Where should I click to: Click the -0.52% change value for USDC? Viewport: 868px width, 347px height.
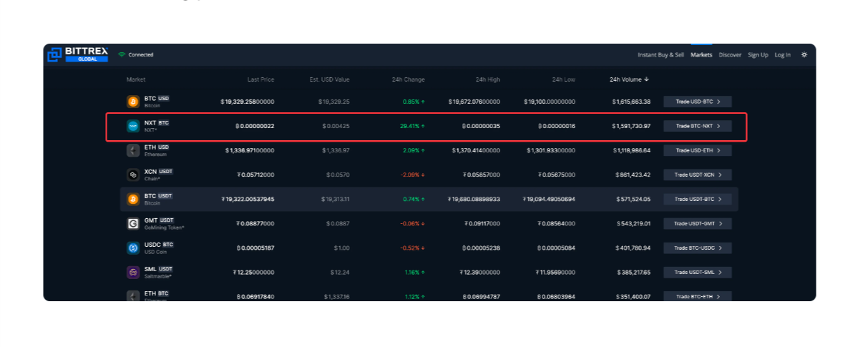click(412, 248)
